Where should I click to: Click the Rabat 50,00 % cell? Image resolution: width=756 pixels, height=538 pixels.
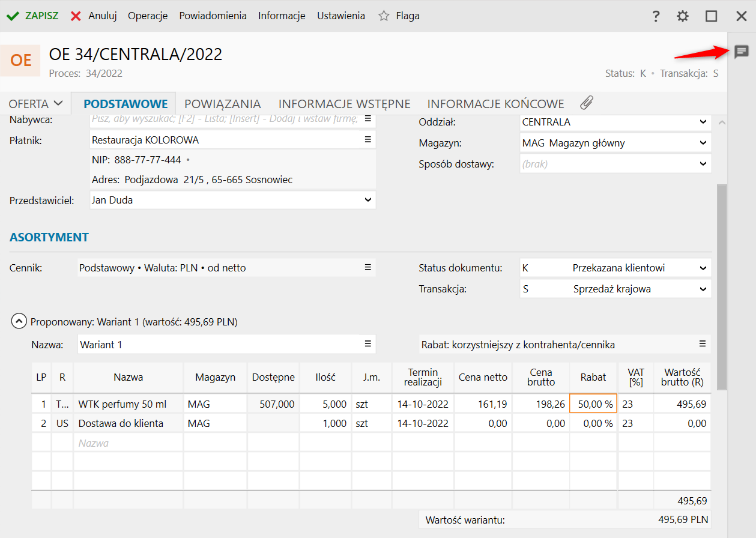593,404
